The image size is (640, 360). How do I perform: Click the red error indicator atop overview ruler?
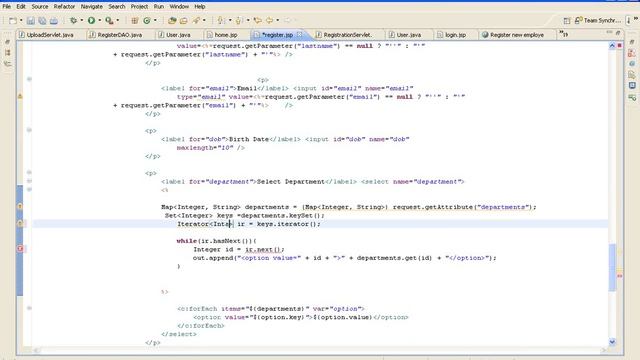click(620, 46)
